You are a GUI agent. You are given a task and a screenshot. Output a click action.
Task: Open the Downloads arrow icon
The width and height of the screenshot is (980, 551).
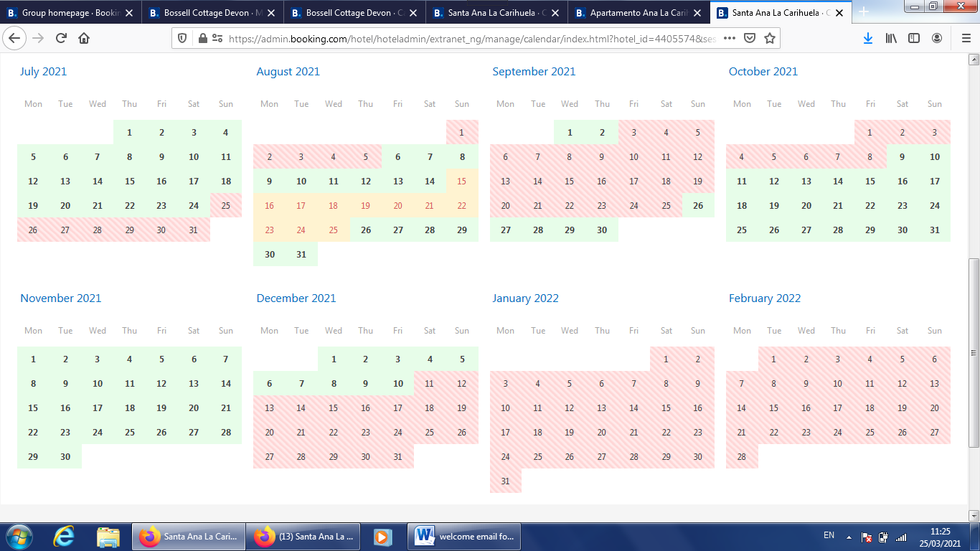point(868,38)
